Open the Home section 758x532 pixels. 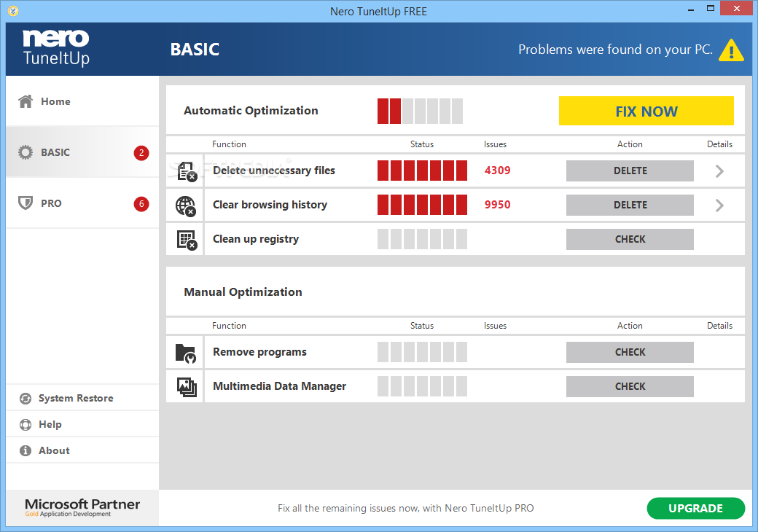(x=82, y=101)
